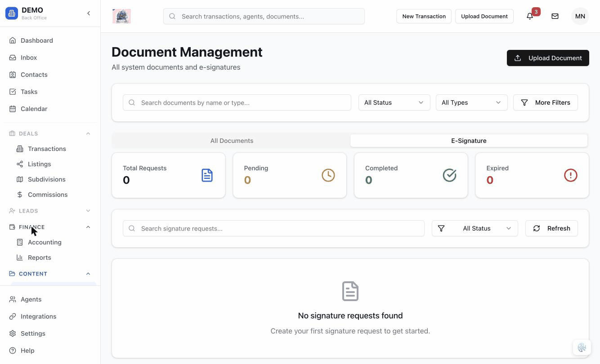Open Contacts page

tap(50, 75)
